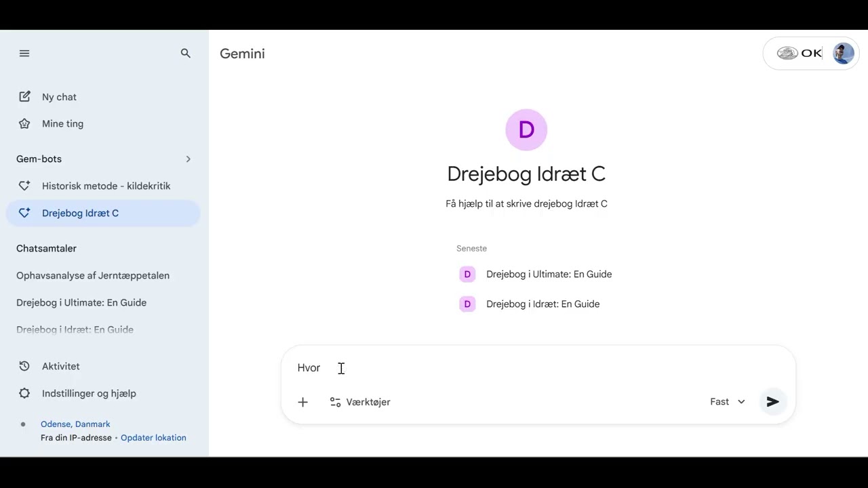
Task: Open the user profile avatar
Action: pos(843,54)
